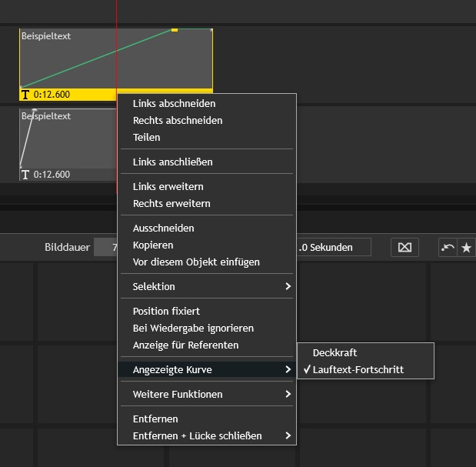Image resolution: width=476 pixels, height=467 pixels.
Task: Select 'Rechts erweitern' option
Action: point(207,203)
